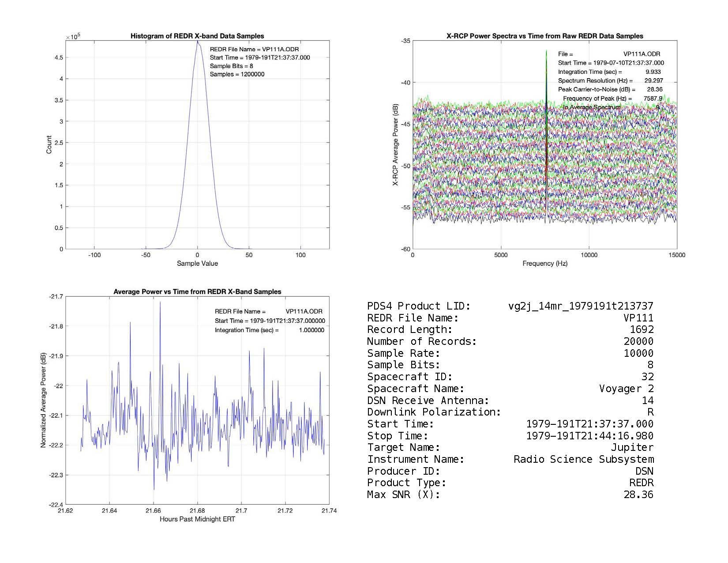Click 'Samples = 1200000' annotation in histogram
The width and height of the screenshot is (728, 563).
pyautogui.click(x=237, y=74)
